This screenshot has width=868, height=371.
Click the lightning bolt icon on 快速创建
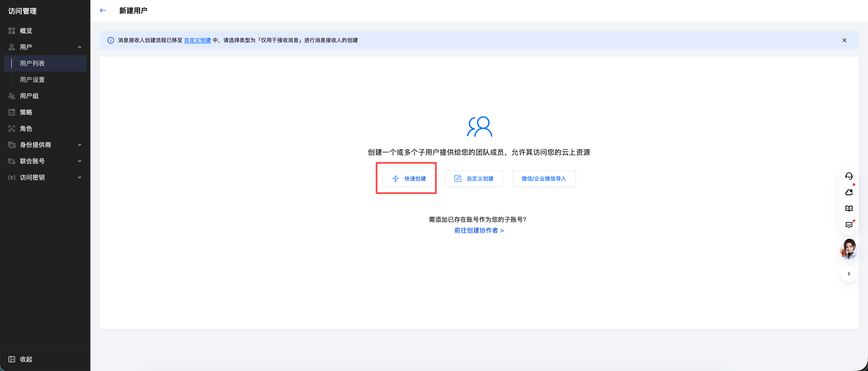coord(396,178)
